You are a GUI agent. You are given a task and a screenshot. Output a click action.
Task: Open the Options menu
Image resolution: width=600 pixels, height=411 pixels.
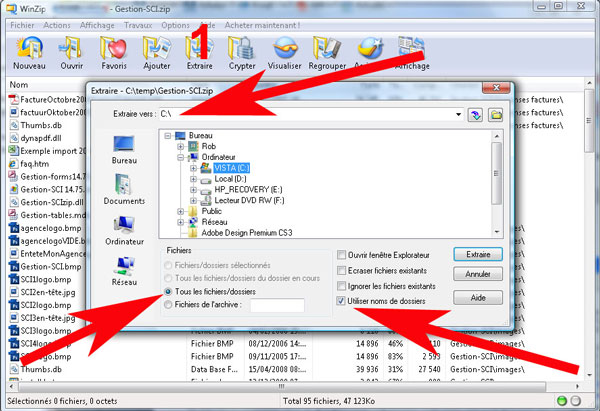click(175, 25)
